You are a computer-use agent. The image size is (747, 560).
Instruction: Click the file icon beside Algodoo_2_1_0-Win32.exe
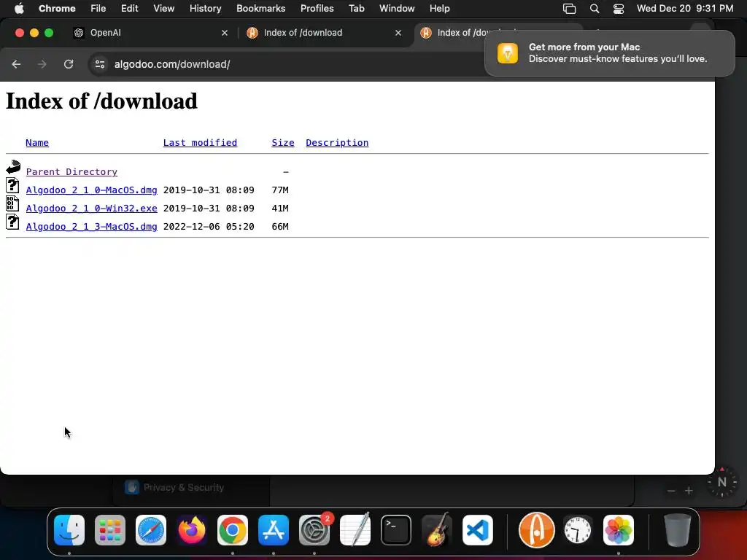pyautogui.click(x=13, y=204)
